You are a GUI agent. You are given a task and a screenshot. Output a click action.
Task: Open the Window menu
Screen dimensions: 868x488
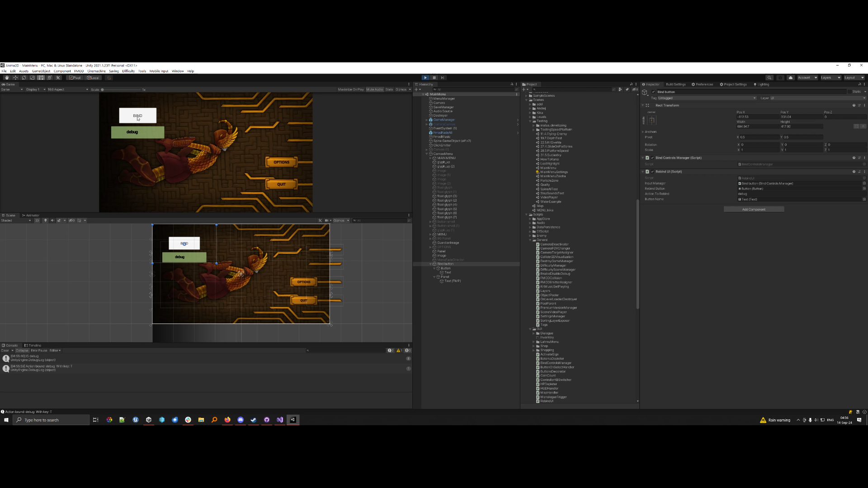178,71
